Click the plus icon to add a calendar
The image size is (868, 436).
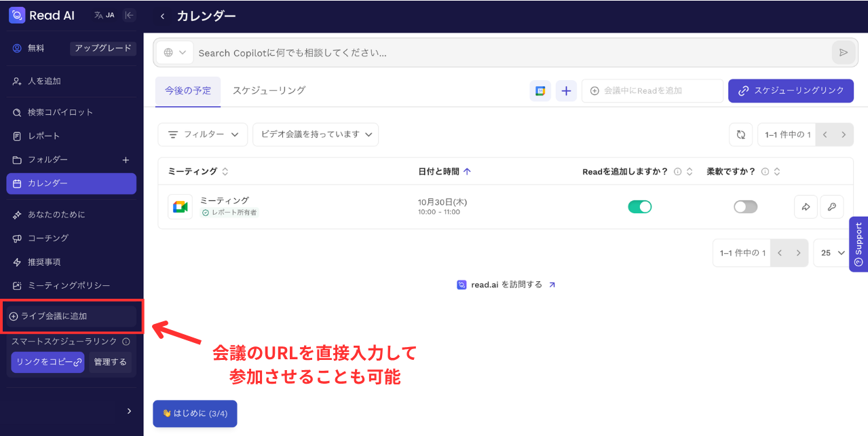coord(565,90)
